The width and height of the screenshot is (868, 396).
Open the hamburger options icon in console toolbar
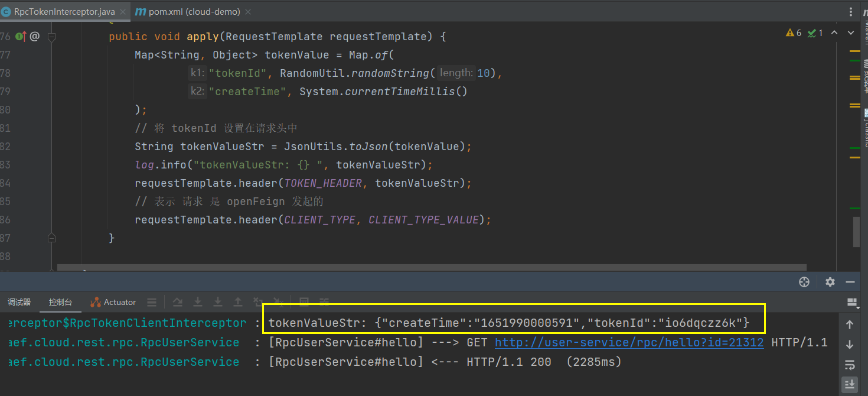pos(152,302)
